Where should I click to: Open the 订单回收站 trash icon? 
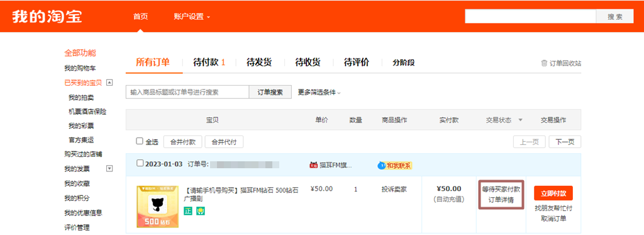544,64
